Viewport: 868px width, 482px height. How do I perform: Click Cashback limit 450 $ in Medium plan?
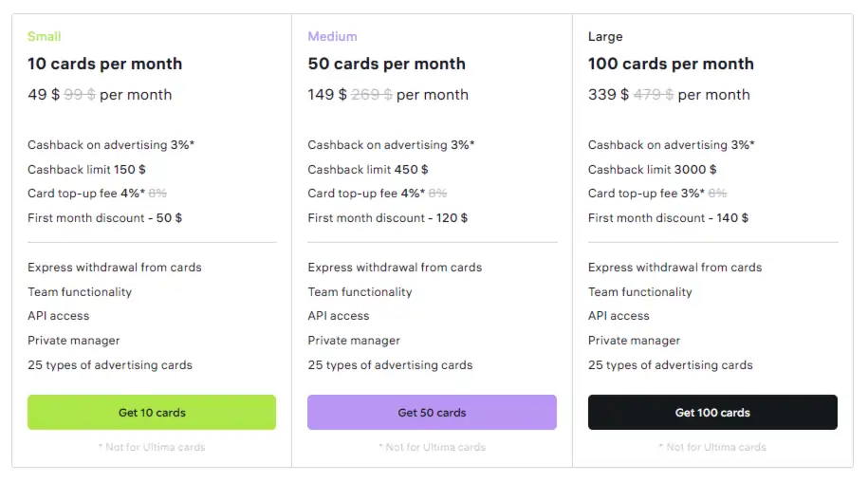(367, 169)
